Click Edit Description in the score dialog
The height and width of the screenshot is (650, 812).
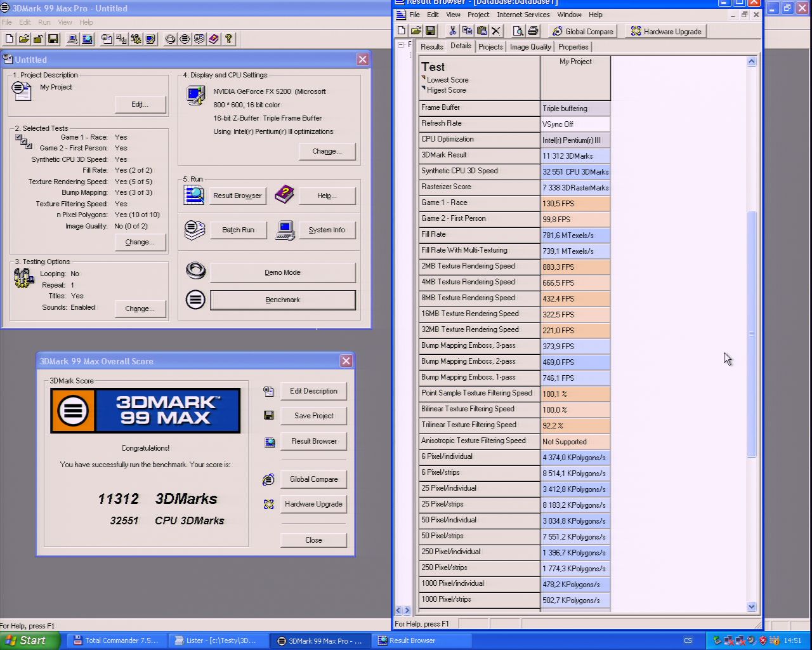[313, 391]
